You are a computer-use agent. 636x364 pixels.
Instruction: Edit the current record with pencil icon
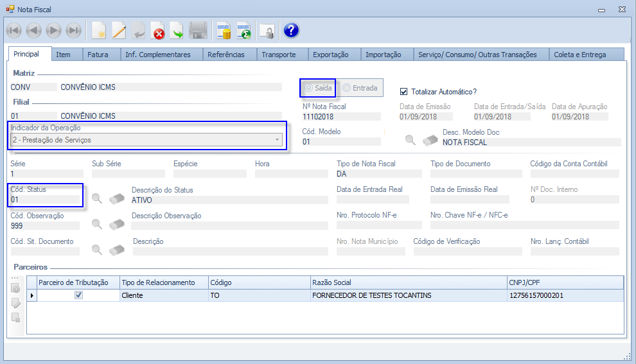(118, 30)
